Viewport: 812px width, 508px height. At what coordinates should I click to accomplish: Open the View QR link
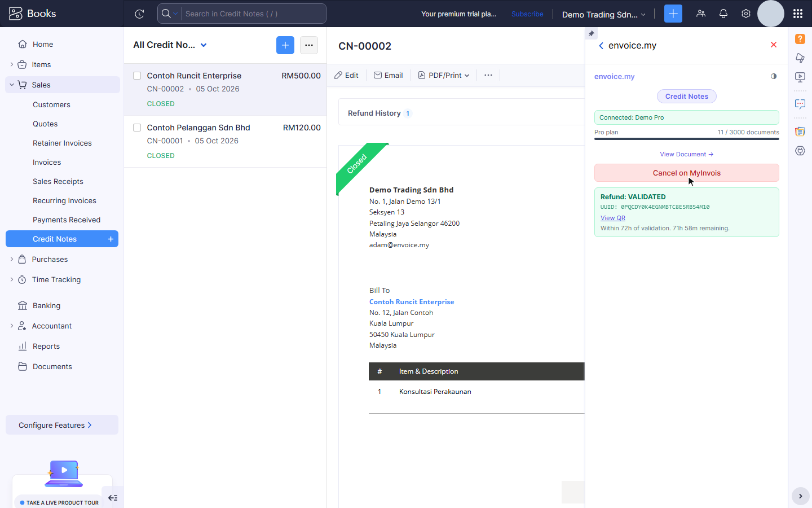(613, 218)
